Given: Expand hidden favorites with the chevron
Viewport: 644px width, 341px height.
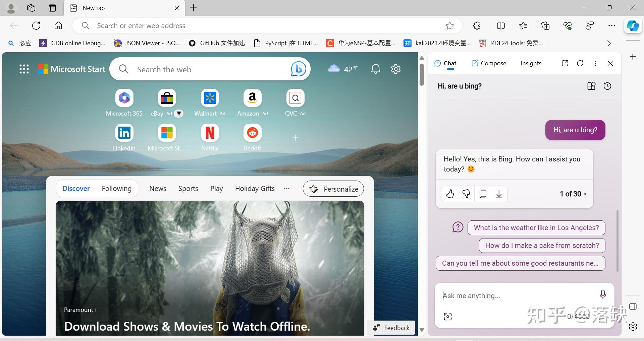Looking at the screenshot, I should point(608,43).
